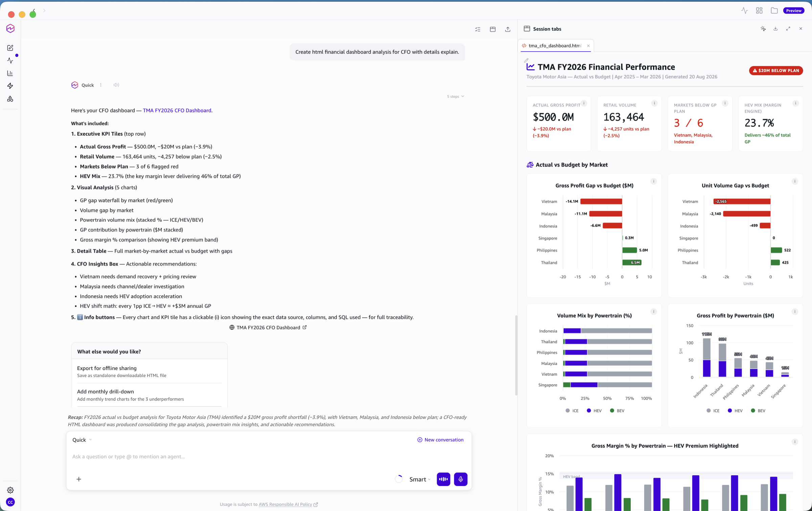Click info icon on Gross Margin % chart

coord(795,442)
